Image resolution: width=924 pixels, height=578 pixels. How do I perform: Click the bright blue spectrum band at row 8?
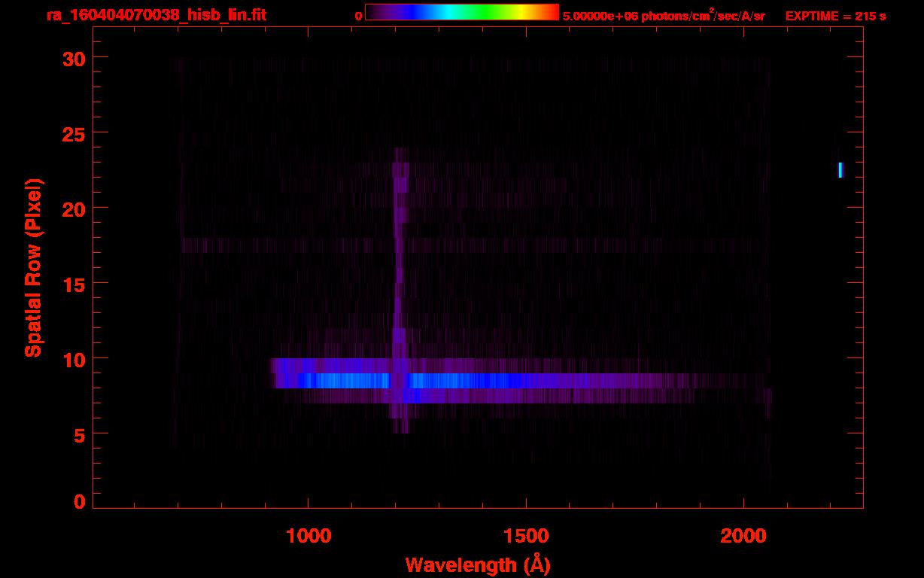pos(482,381)
